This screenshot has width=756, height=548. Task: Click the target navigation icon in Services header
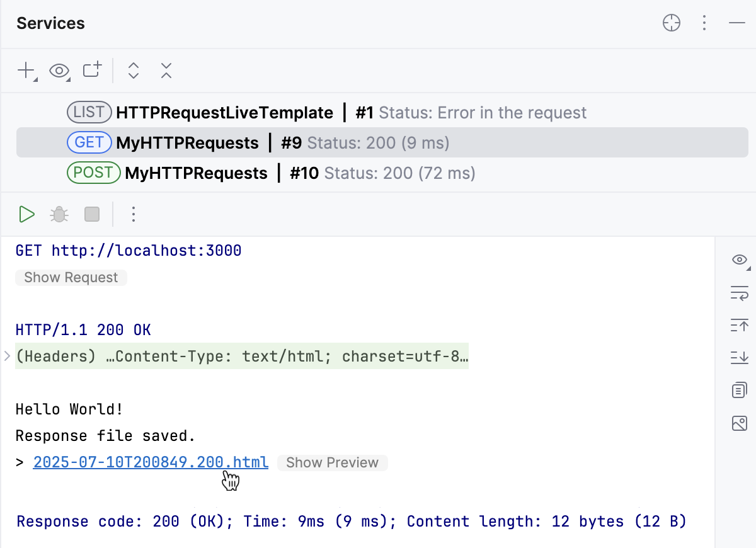click(x=672, y=23)
